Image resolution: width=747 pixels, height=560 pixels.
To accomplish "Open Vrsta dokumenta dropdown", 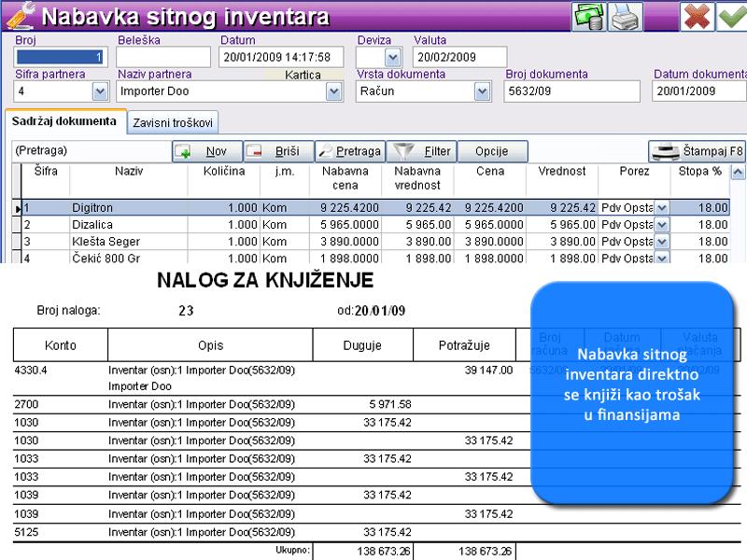I will click(x=482, y=91).
